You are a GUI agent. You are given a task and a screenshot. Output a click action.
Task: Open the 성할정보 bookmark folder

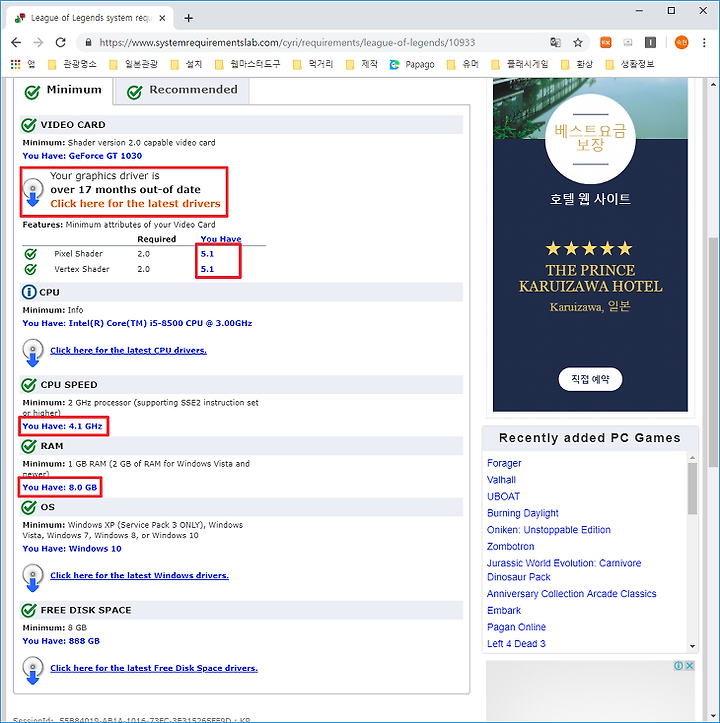(x=630, y=64)
